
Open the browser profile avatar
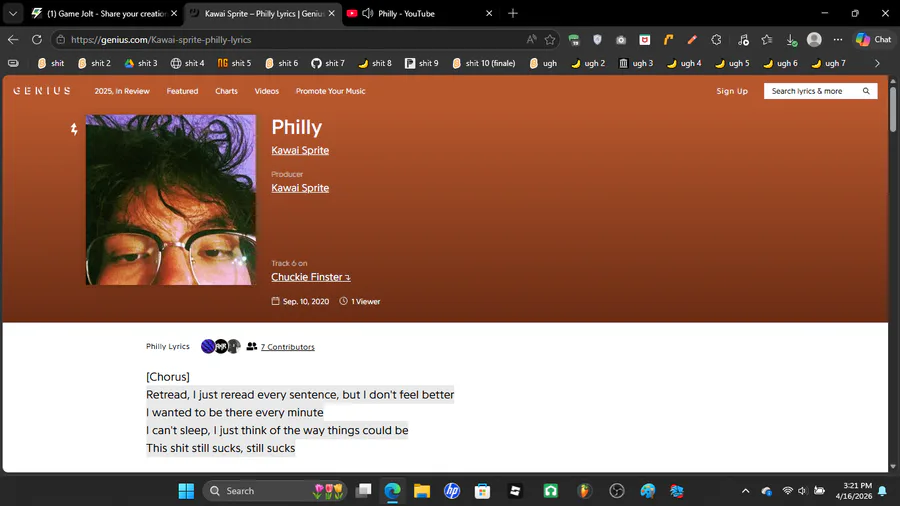(x=814, y=40)
